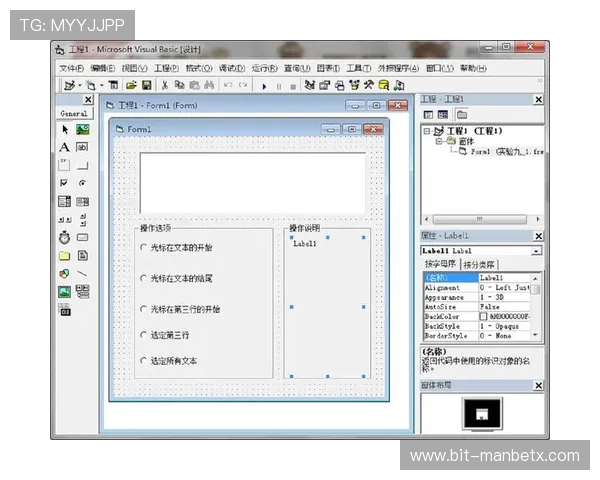The width and height of the screenshot is (600, 480).
Task: Click the Cut scissors toolbar icon
Action: click(x=165, y=85)
